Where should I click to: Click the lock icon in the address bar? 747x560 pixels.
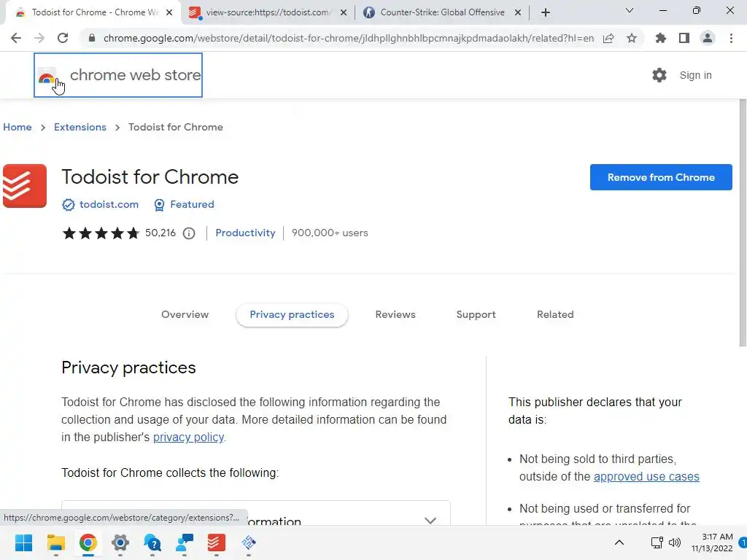(x=92, y=38)
